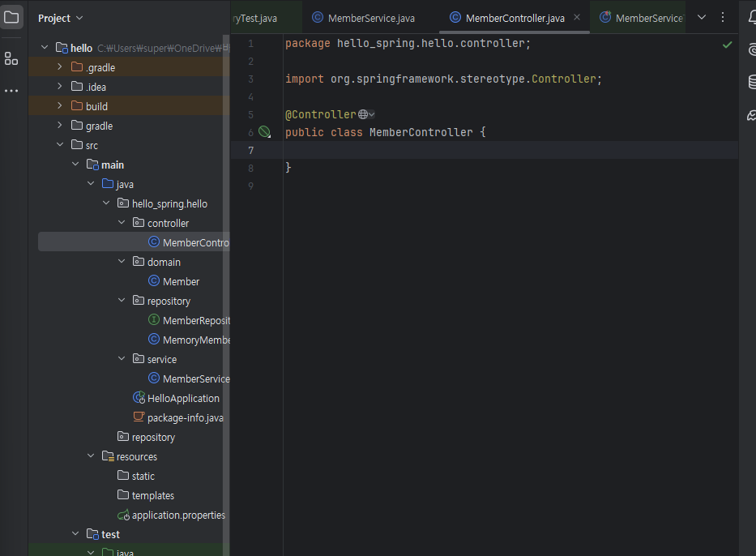756x556 pixels.
Task: Select the static folder
Action: (x=136, y=476)
